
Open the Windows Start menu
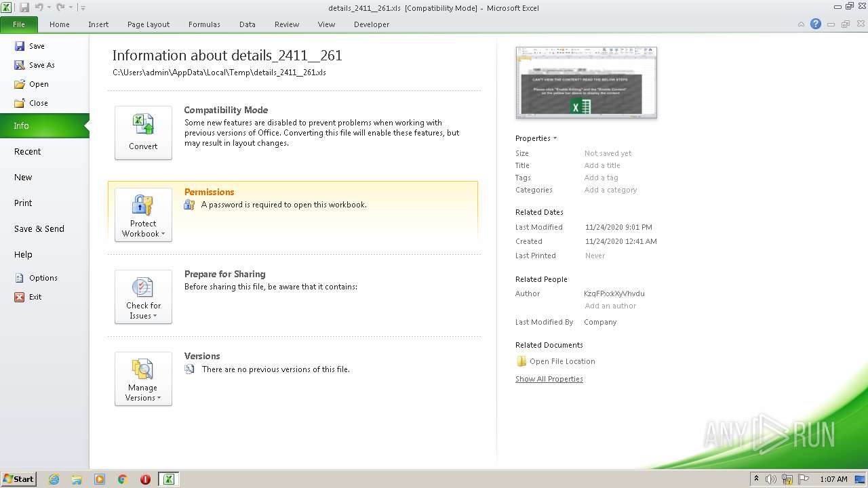[x=18, y=479]
